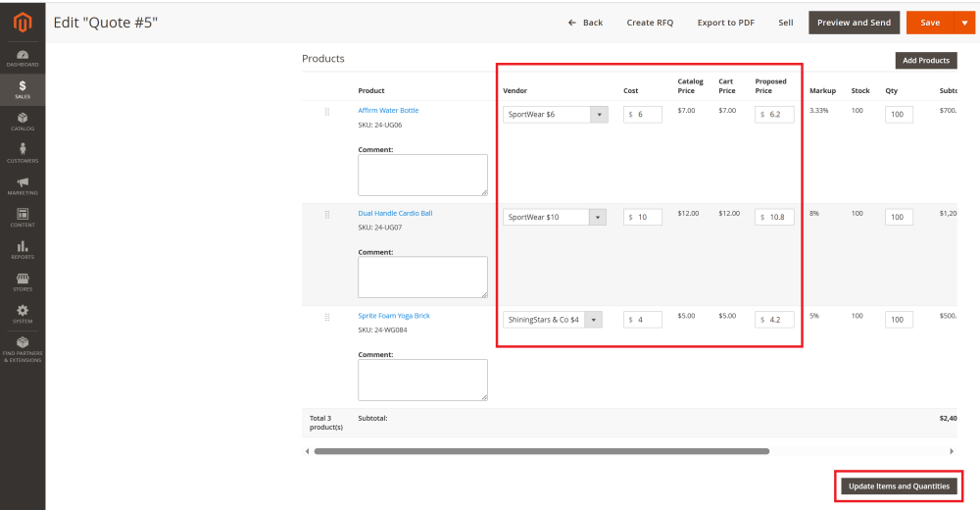980x510 pixels.
Task: Open Find Partners & Extensions
Action: tap(23, 348)
